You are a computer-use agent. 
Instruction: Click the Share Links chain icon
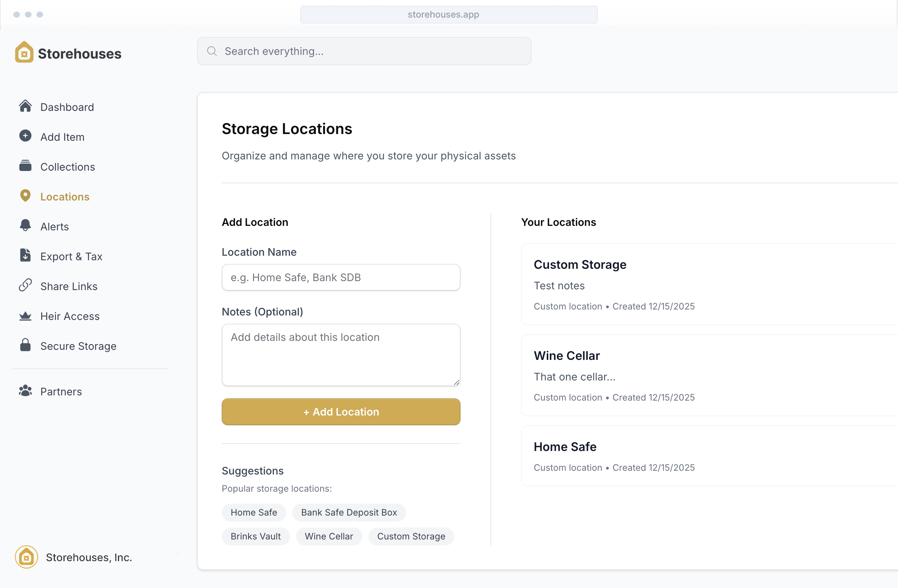(x=25, y=286)
